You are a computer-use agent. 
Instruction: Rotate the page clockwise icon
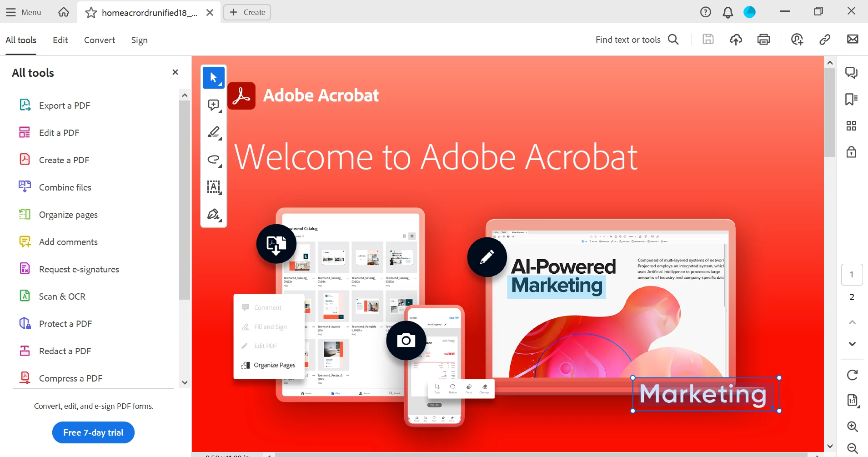tap(852, 375)
